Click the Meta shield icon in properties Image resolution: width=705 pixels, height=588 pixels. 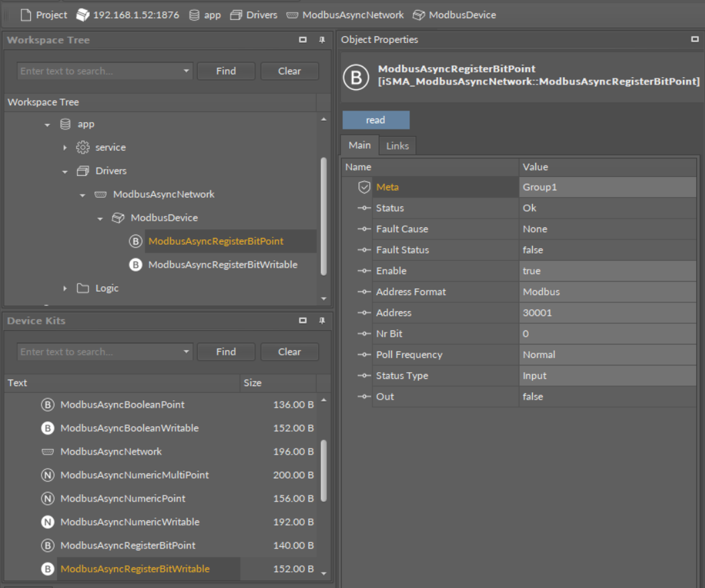364,187
